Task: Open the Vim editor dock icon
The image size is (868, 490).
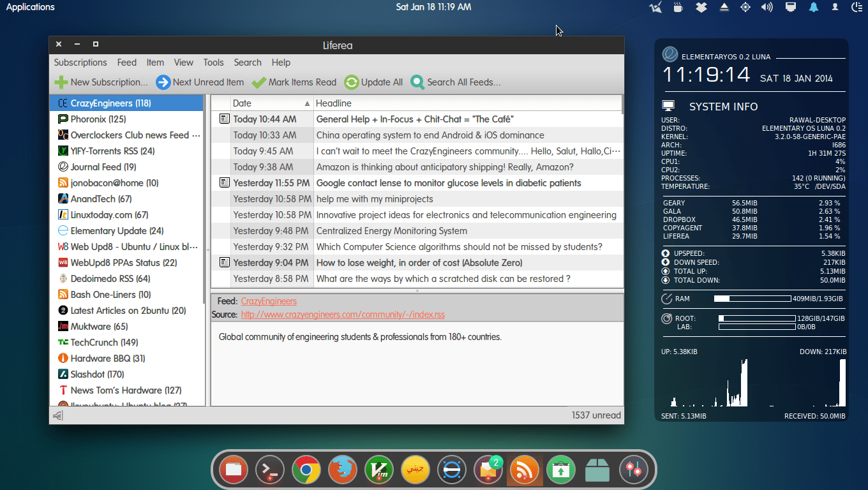Action: tap(379, 471)
